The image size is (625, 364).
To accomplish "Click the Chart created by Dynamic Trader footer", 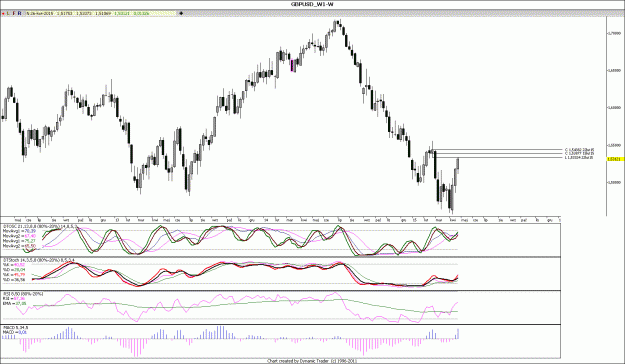I will pos(312,361).
